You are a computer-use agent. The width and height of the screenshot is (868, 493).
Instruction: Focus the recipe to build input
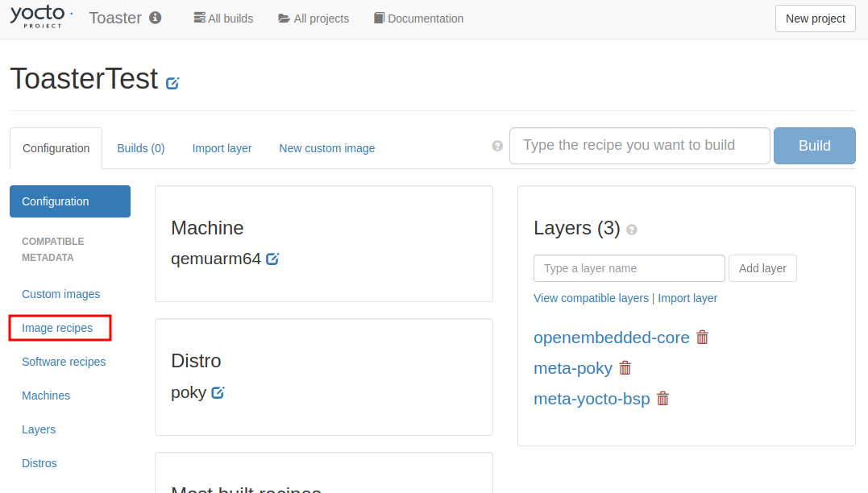(x=639, y=146)
